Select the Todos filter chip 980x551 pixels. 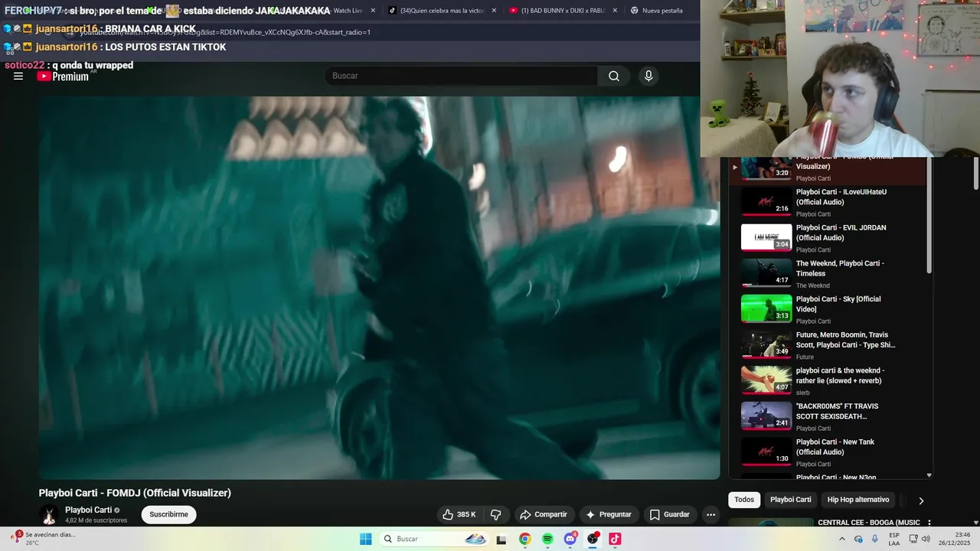[744, 500]
